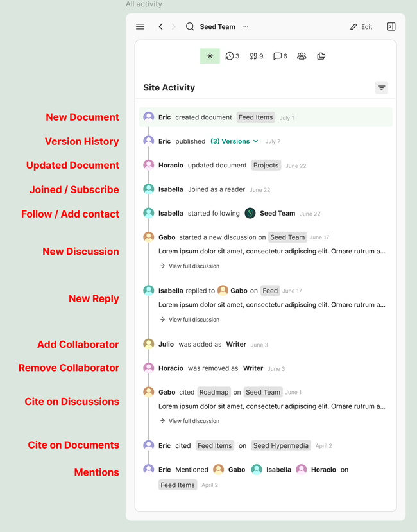Open the citations tab showing 9
The width and height of the screenshot is (417, 532).
pos(257,56)
